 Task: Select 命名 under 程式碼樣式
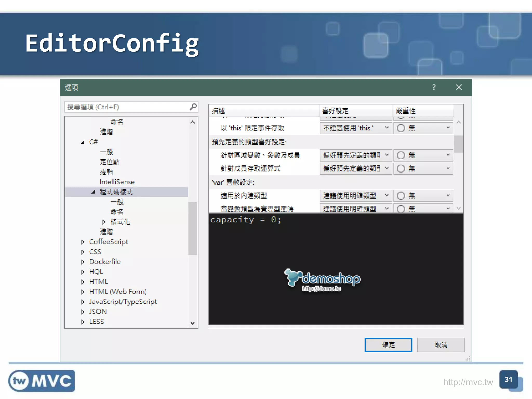coord(117,212)
